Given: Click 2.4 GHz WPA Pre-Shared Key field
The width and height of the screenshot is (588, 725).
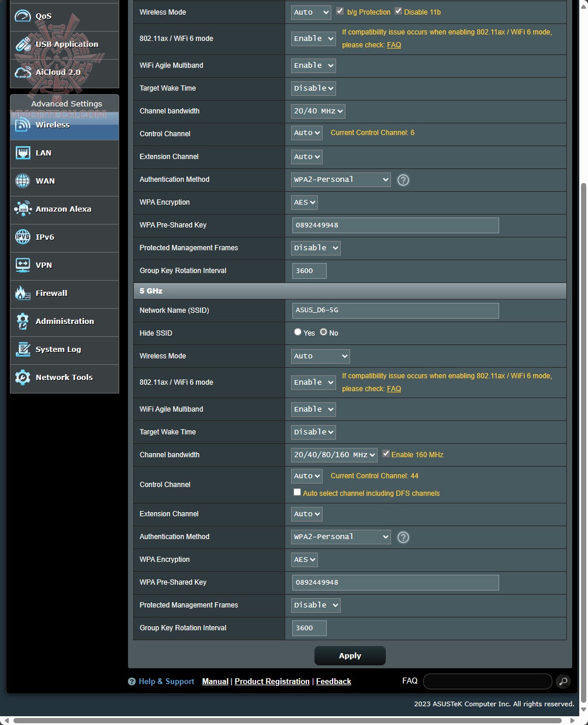Looking at the screenshot, I should tap(396, 225).
